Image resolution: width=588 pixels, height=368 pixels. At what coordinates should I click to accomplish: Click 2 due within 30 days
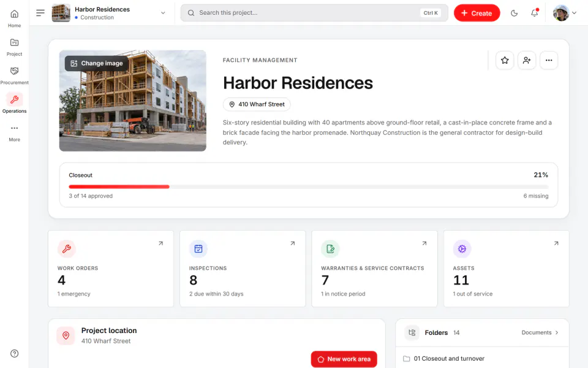coord(216,294)
